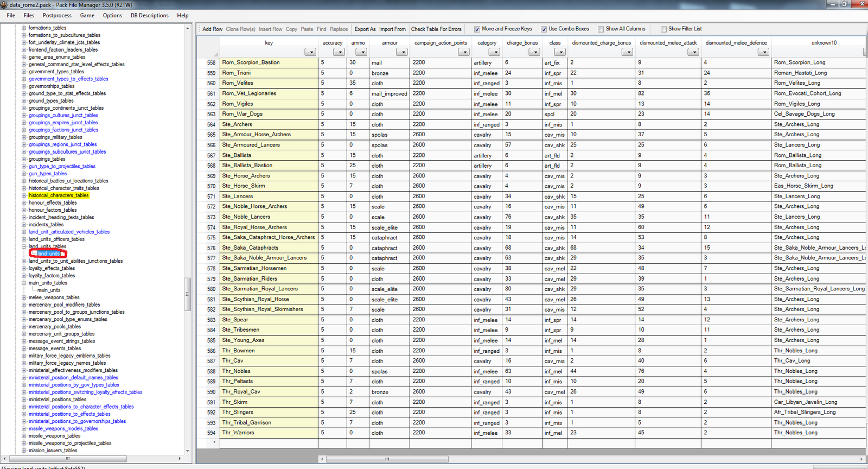Select the Thr_Warriors key cell
The image size is (868, 469).
coord(269,433)
